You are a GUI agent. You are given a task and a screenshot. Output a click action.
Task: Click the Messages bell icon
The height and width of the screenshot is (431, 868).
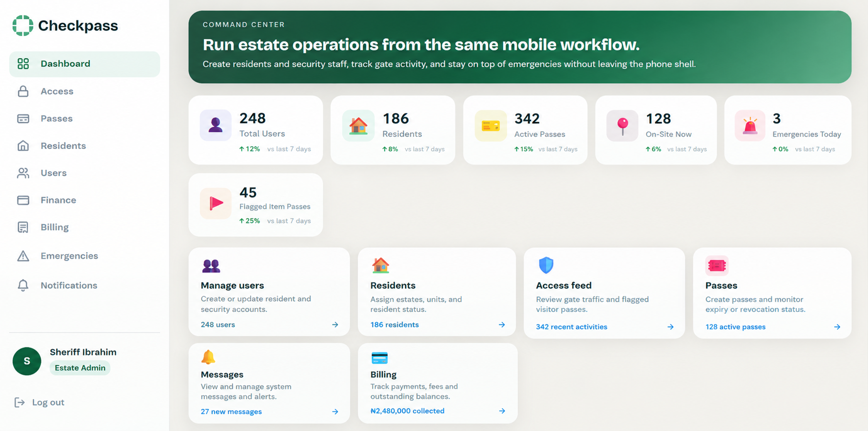coord(208,357)
